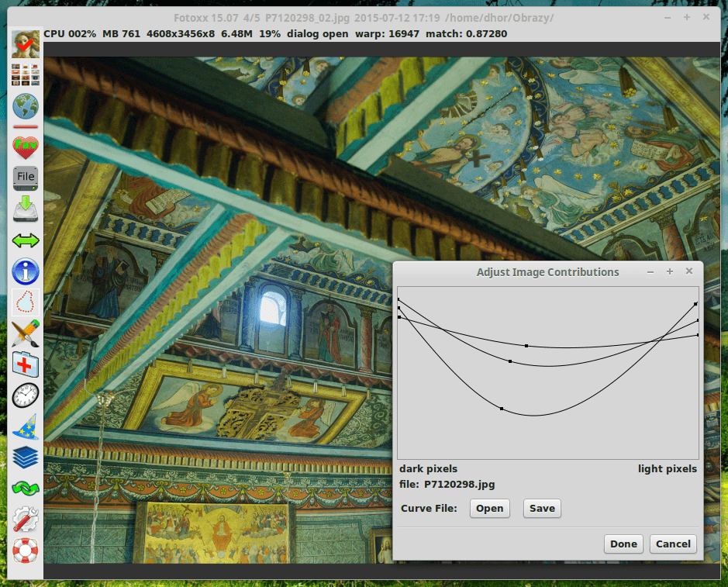Open the stacked layers combine menu

click(26, 457)
